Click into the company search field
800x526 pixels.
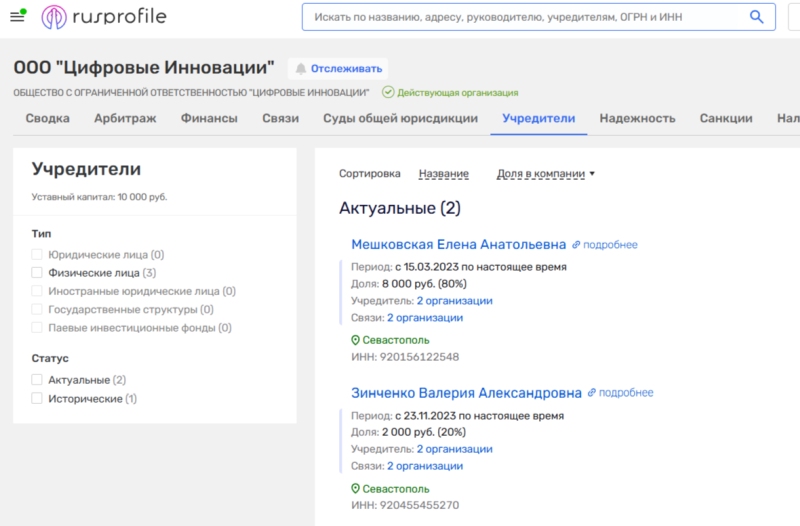coord(520,17)
